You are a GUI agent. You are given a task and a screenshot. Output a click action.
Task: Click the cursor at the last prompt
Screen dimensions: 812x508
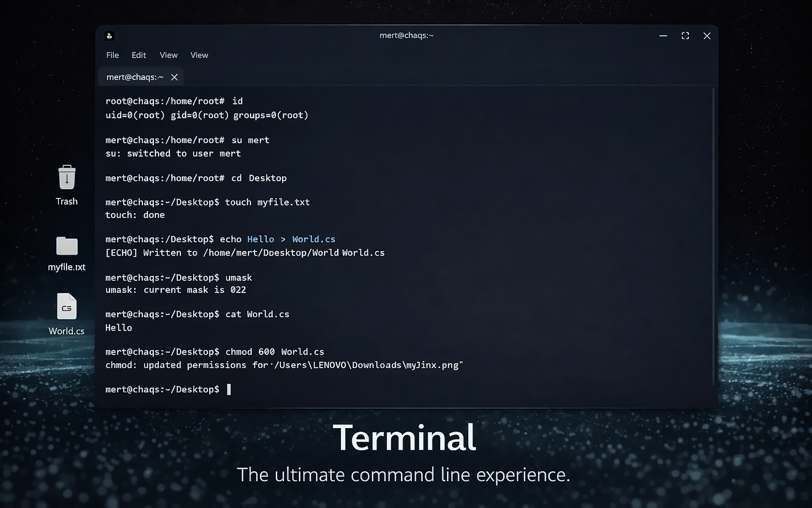point(229,389)
